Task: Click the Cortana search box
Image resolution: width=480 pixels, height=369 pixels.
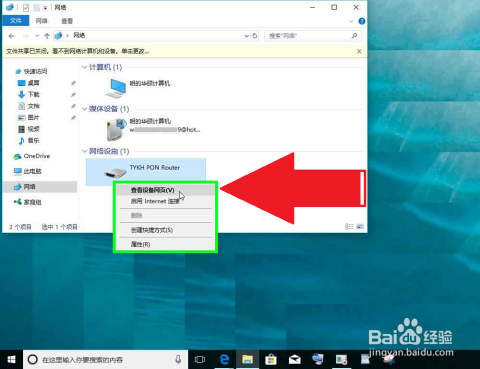Action: [105, 360]
